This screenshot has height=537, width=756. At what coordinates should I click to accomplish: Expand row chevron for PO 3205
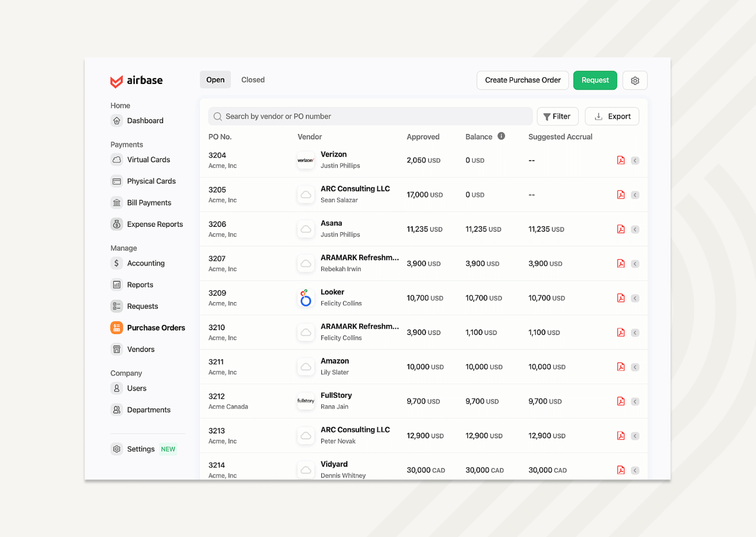tap(635, 195)
